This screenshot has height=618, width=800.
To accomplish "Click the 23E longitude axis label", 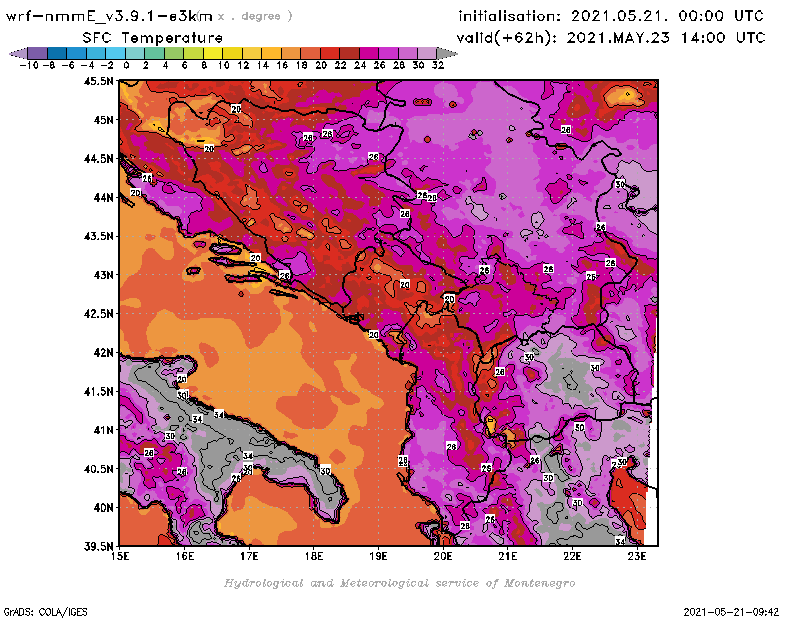I will click(637, 556).
